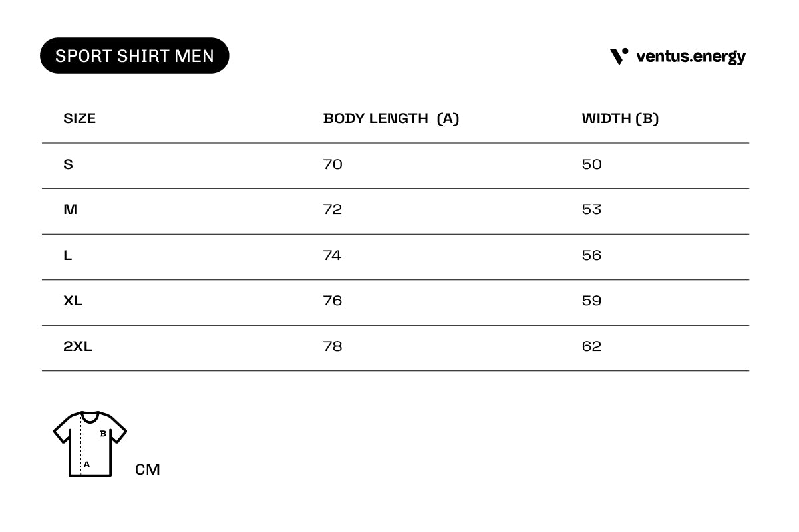
Task: Click the ventus.energy brand name text
Action: pyautogui.click(x=691, y=57)
